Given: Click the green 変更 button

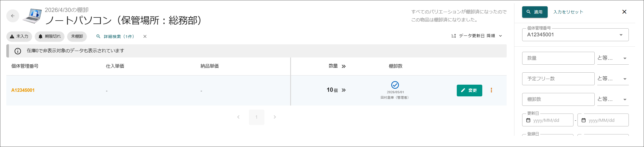Looking at the screenshot, I should 469,90.
